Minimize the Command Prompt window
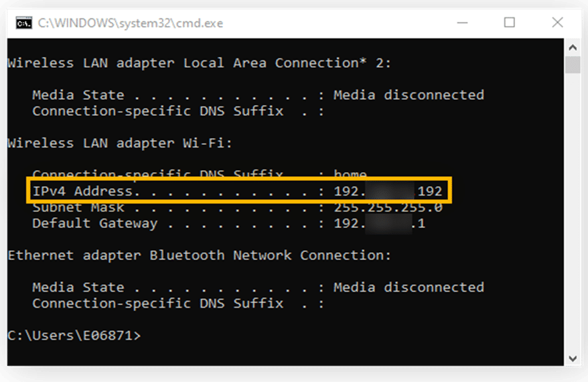 (x=461, y=23)
